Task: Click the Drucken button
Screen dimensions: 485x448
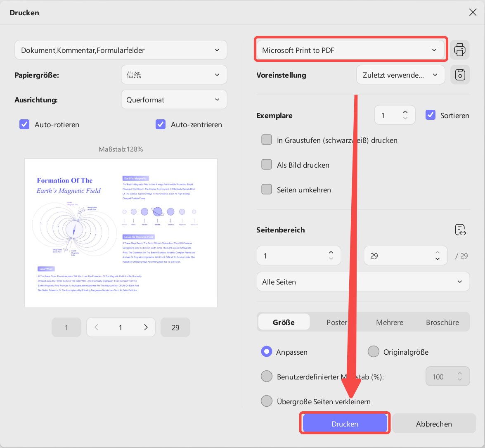Action: (345, 424)
